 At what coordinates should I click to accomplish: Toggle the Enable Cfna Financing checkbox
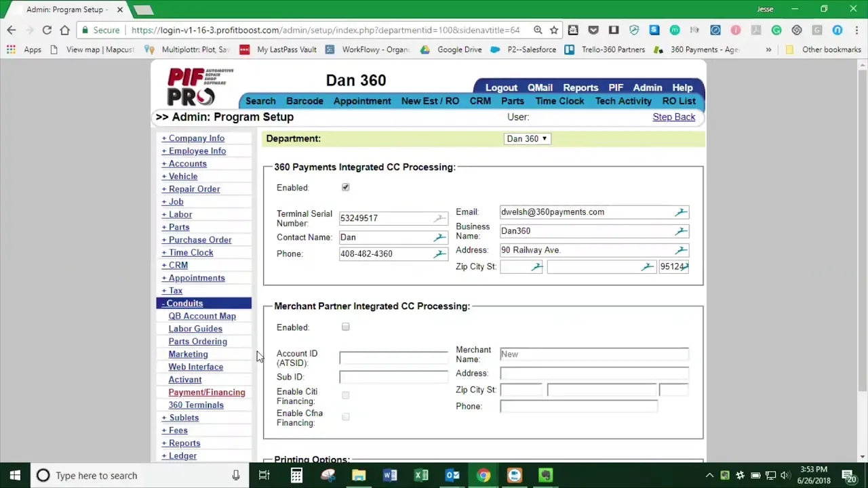pos(346,417)
